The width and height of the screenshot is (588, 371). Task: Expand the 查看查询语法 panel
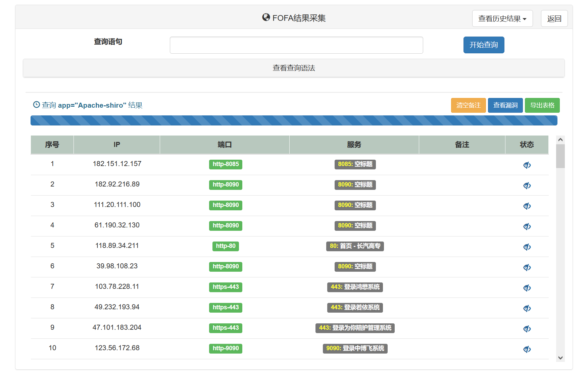[294, 68]
